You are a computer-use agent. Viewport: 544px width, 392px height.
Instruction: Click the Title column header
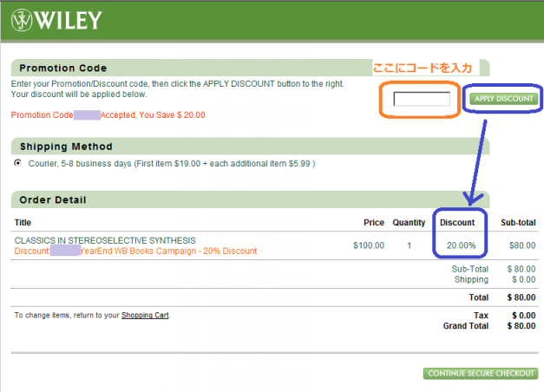tap(23, 223)
